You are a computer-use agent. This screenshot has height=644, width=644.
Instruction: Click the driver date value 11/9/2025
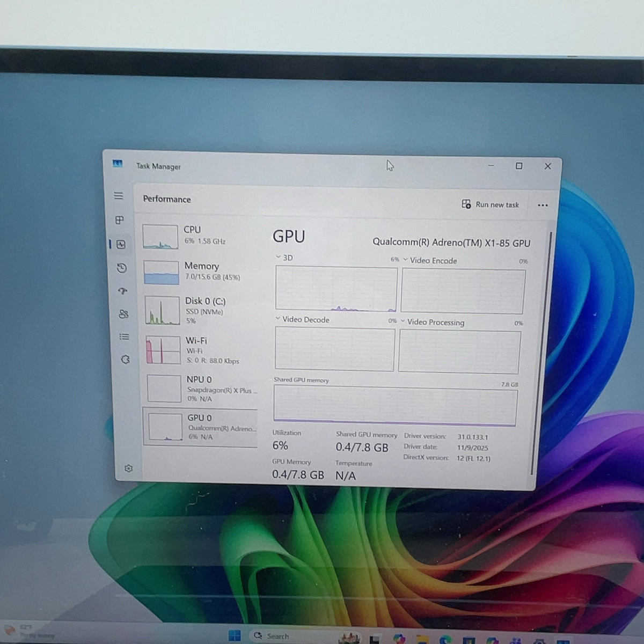coord(473,448)
